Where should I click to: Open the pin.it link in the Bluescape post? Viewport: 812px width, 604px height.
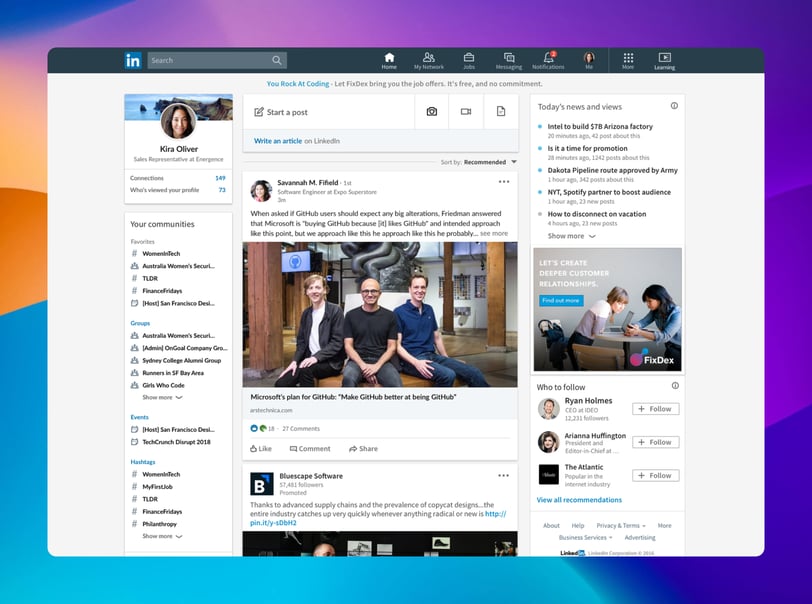pos(378,519)
